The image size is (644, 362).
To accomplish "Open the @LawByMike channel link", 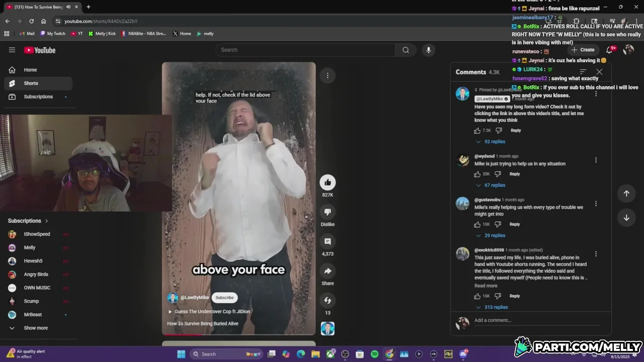I will (x=194, y=298).
